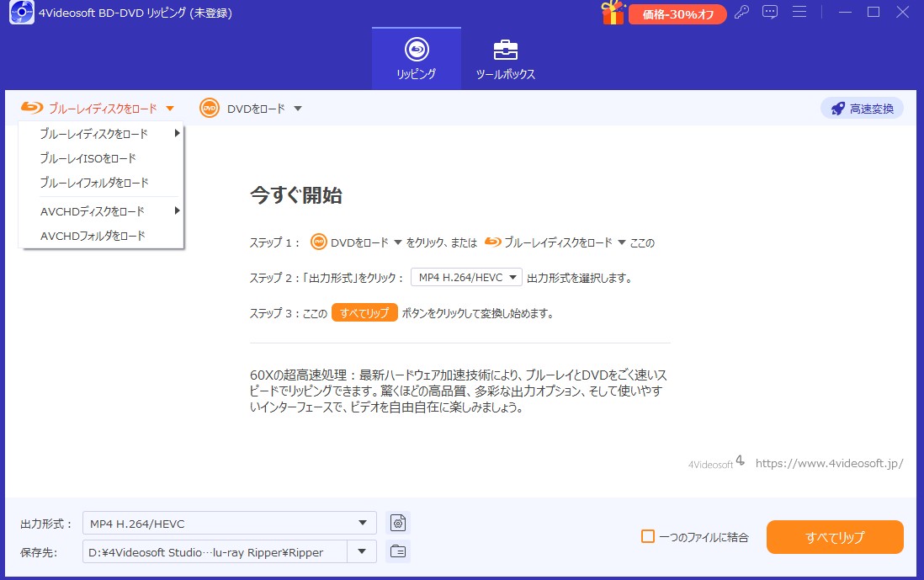Open the MP4 H.264/HEVC dropdown in Step 2

(x=466, y=278)
